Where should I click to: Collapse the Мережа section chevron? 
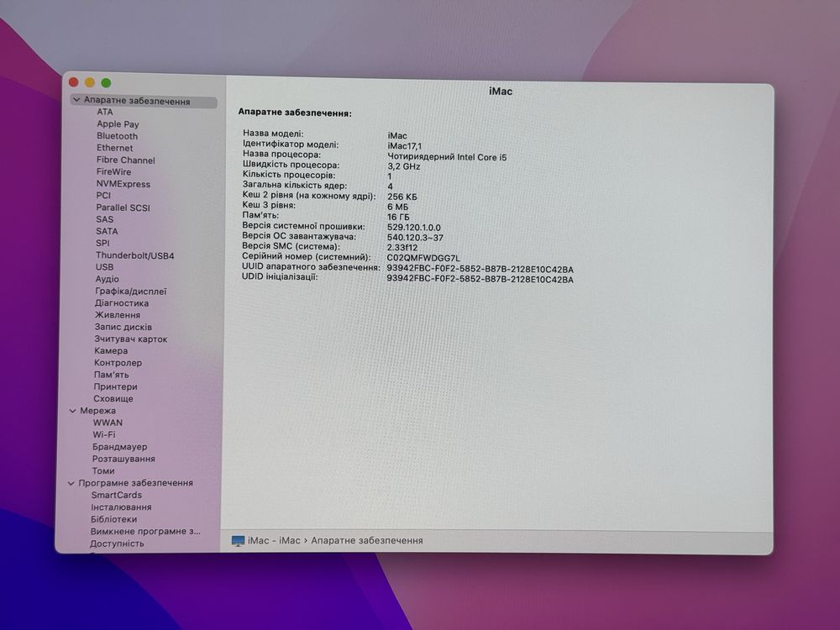click(x=73, y=411)
